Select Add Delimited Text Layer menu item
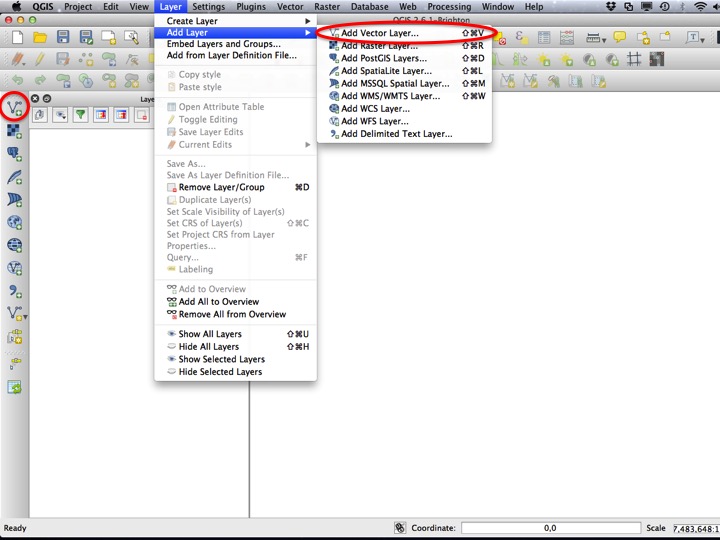 404,134
